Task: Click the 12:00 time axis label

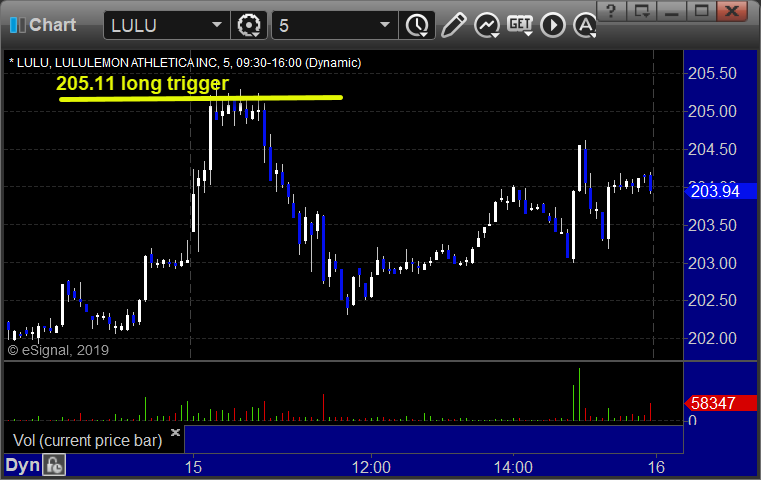Action: click(x=371, y=467)
